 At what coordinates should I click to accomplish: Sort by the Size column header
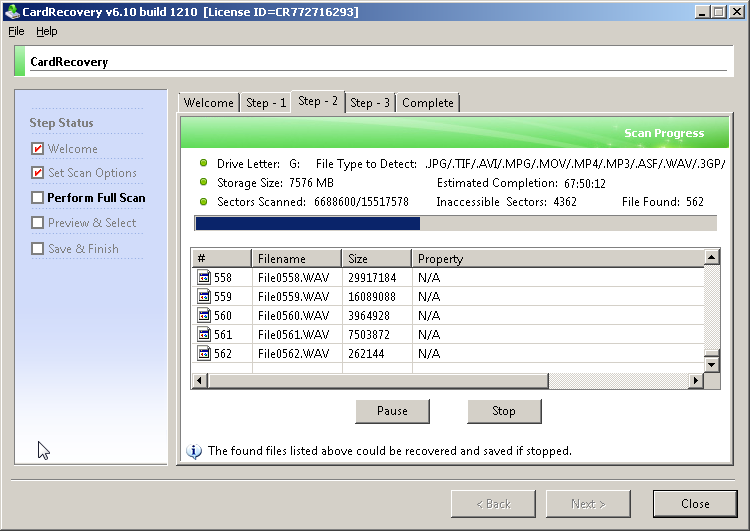pyautogui.click(x=377, y=258)
